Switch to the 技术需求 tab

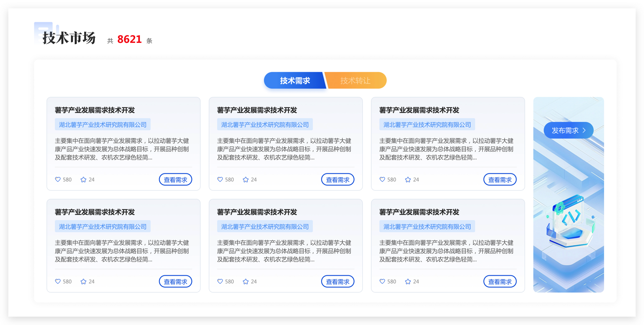[x=295, y=81]
